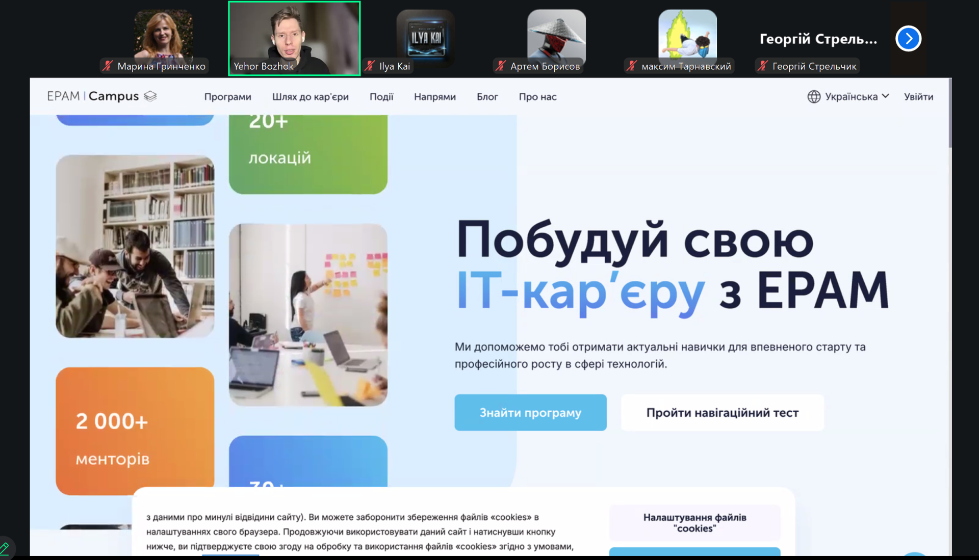Click Марина Гринченко's muted microphone icon
This screenshot has height=560, width=979.
[x=108, y=66]
